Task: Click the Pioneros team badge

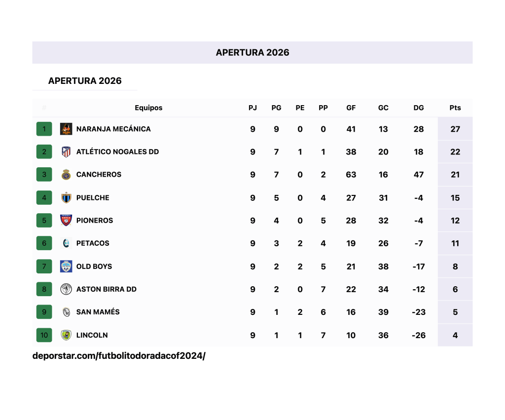Action: point(66,221)
